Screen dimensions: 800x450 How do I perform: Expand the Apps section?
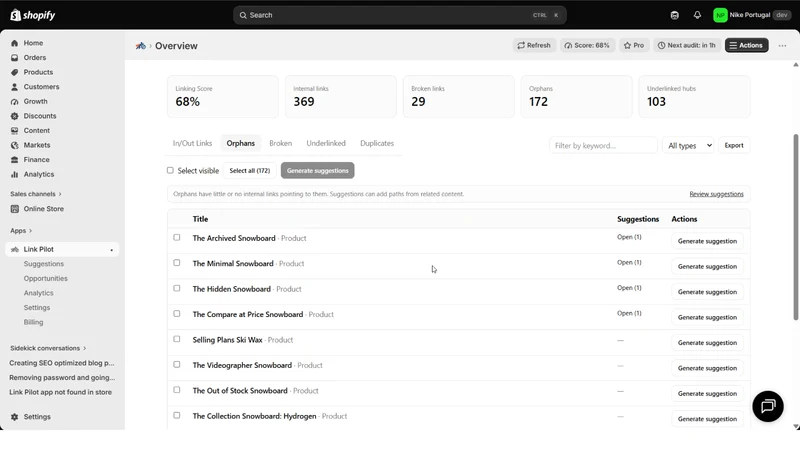(x=21, y=231)
